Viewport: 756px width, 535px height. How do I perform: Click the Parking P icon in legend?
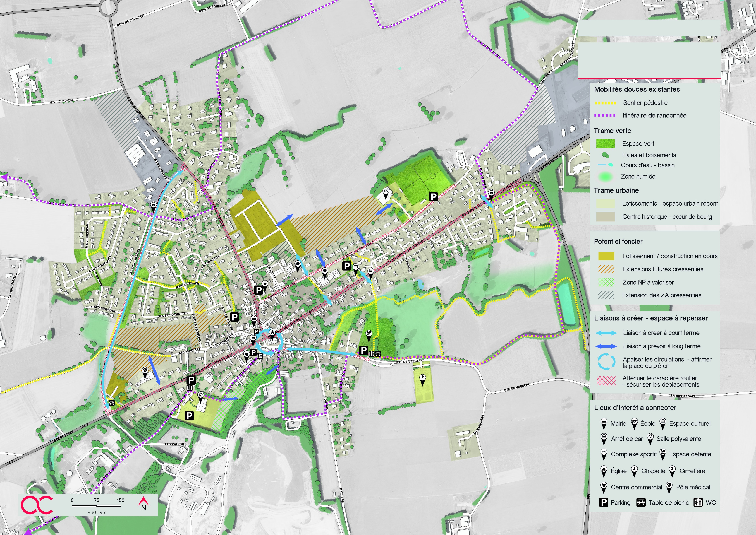coord(604,502)
